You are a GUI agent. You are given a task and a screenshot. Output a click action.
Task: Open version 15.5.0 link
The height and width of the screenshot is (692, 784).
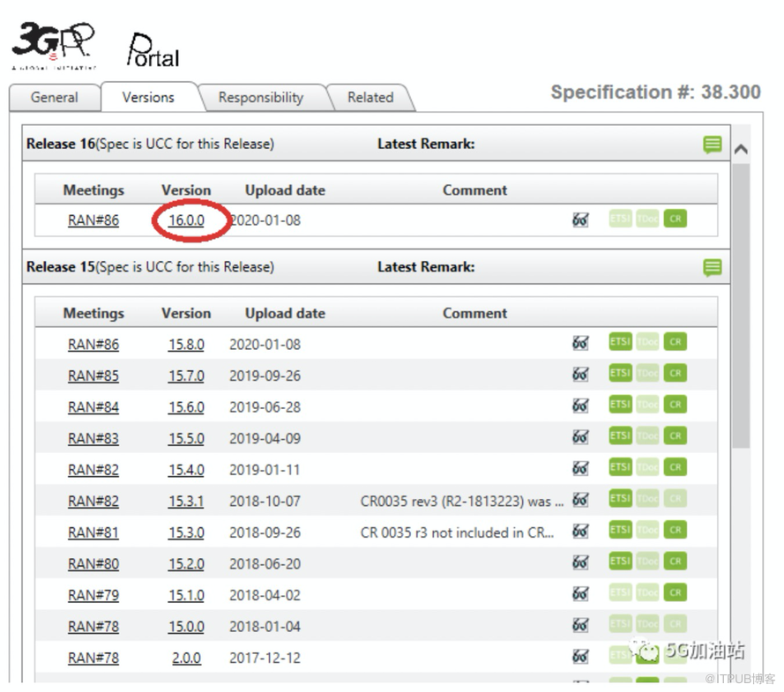pyautogui.click(x=186, y=439)
